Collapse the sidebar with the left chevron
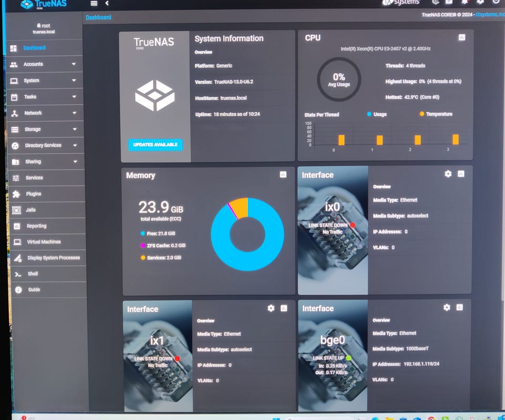 pyautogui.click(x=107, y=3)
